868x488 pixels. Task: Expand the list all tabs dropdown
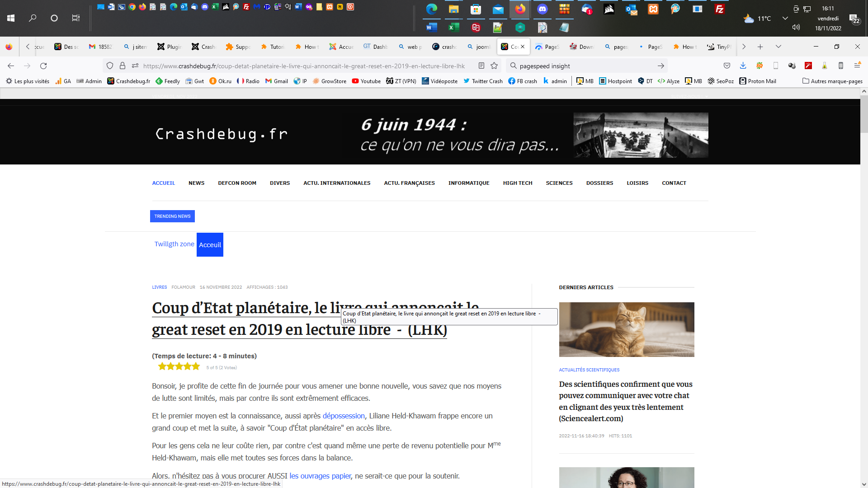pyautogui.click(x=778, y=47)
